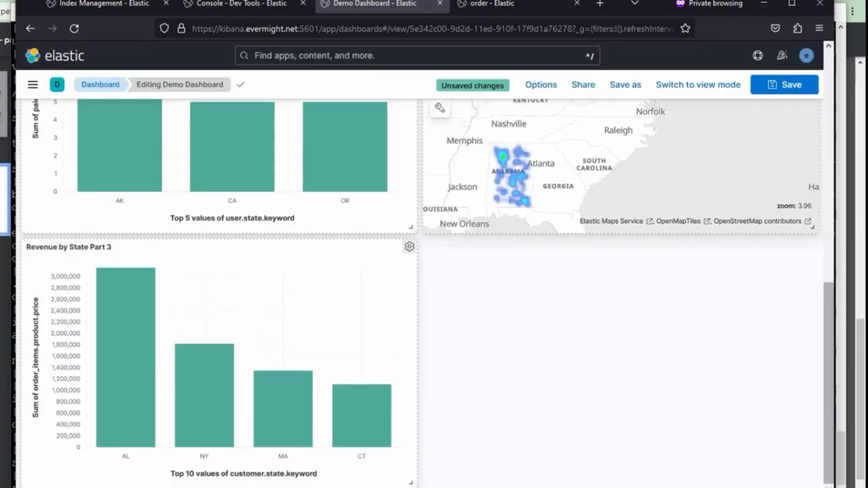Open map tools wrench icon
The width and height of the screenshot is (868, 488).
click(x=440, y=109)
